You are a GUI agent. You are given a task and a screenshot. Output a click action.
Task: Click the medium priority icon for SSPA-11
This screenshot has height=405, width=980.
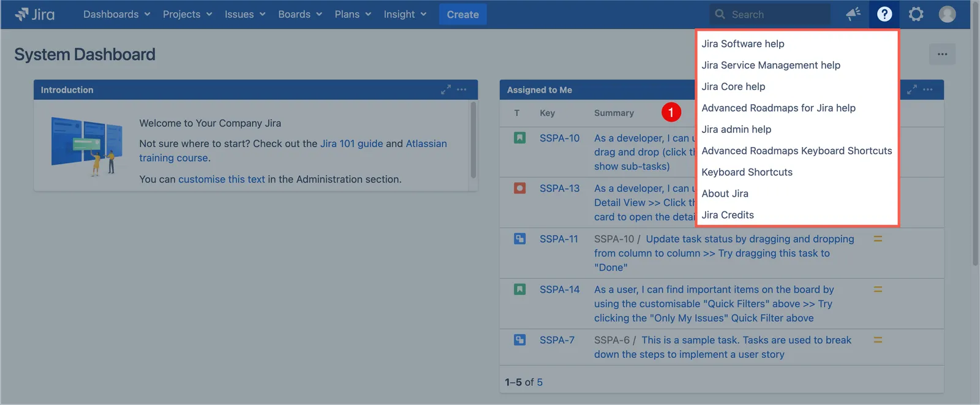(878, 239)
